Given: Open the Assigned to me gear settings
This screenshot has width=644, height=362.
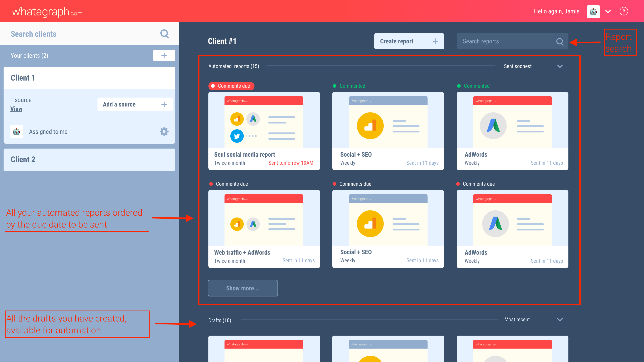Looking at the screenshot, I should [164, 132].
